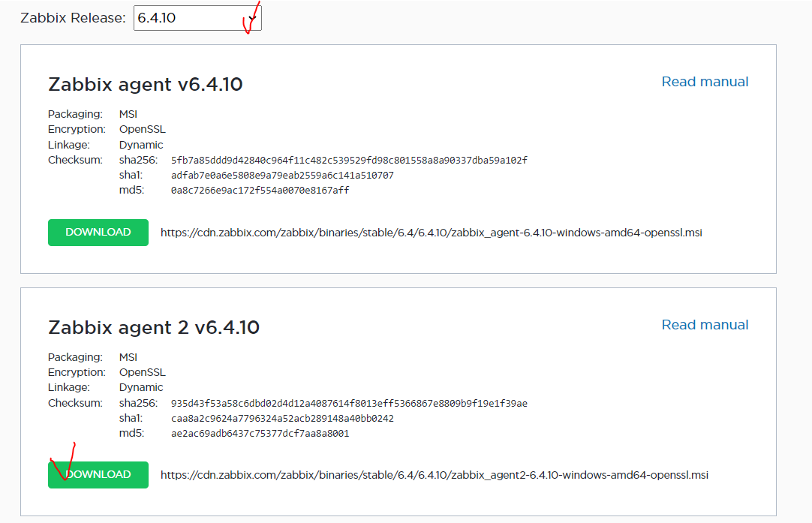Open Read manual for Zabbix agent 2
Image resolution: width=812 pixels, height=523 pixels.
(705, 325)
